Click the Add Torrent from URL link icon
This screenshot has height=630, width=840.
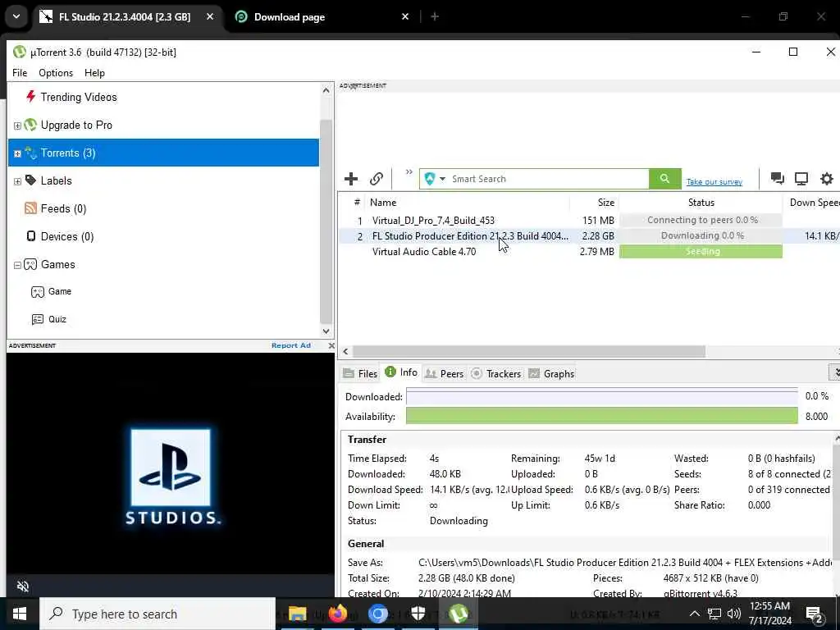(376, 179)
